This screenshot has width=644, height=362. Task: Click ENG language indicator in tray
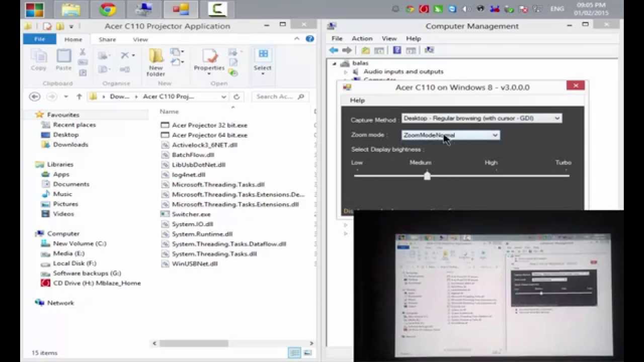[x=557, y=9]
